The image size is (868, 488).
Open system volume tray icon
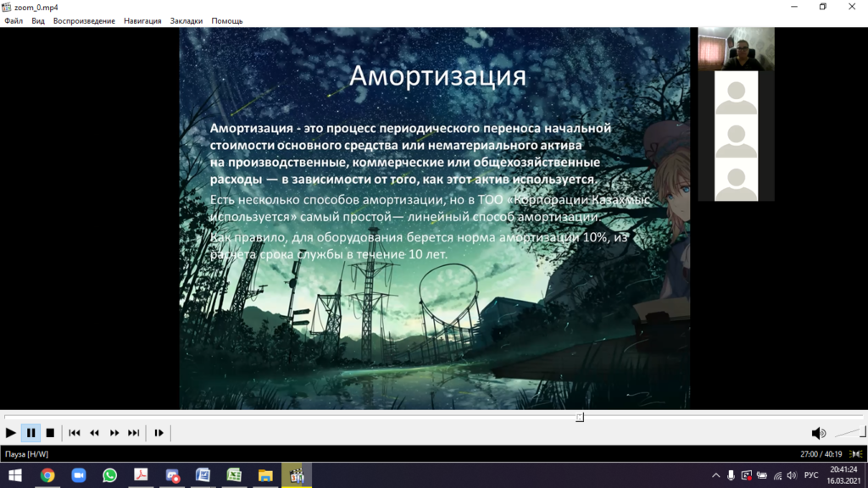792,475
